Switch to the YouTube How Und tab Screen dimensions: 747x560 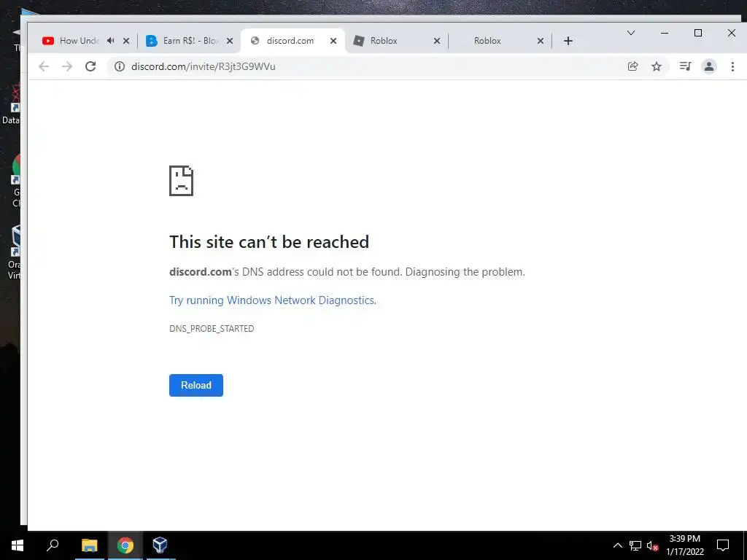79,41
